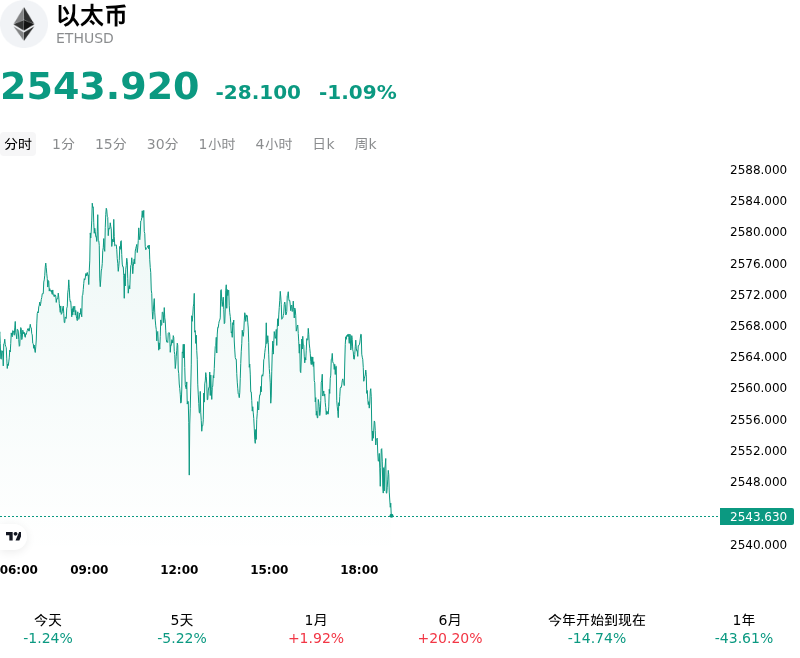This screenshot has width=800, height=658.
Task: Click the -43.61% one-year return value
Action: 744,639
